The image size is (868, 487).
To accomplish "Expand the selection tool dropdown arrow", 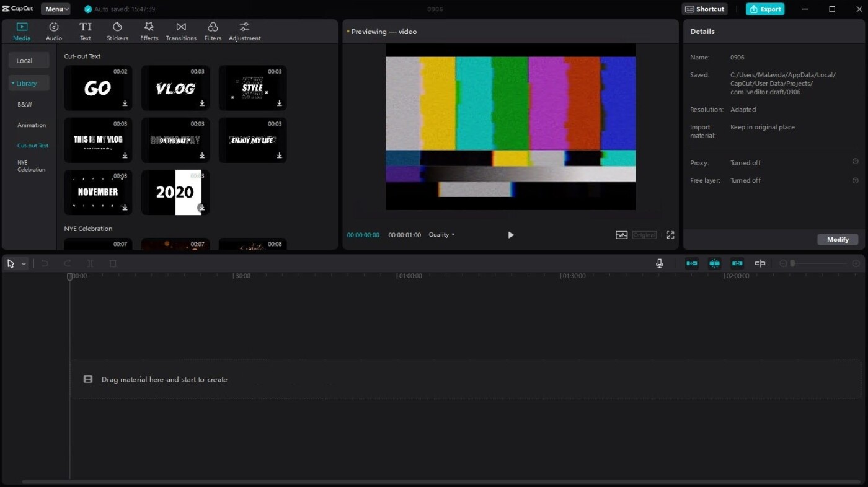I will click(23, 263).
